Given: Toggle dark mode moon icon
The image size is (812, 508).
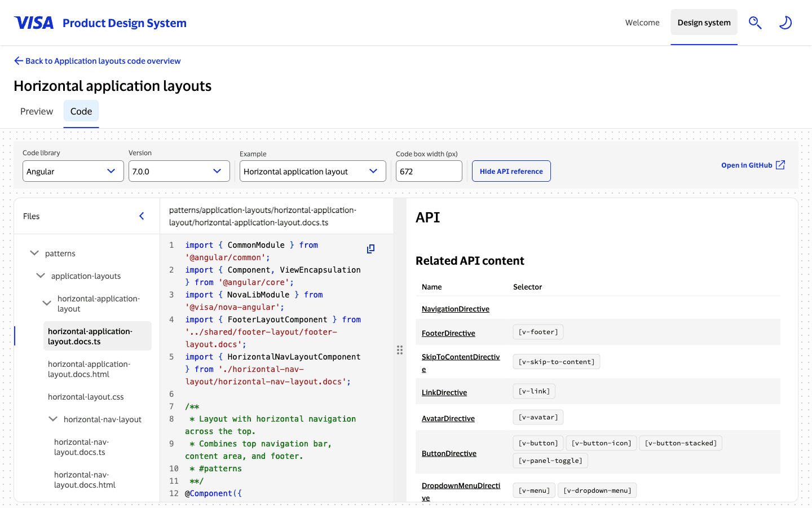Looking at the screenshot, I should pos(785,23).
